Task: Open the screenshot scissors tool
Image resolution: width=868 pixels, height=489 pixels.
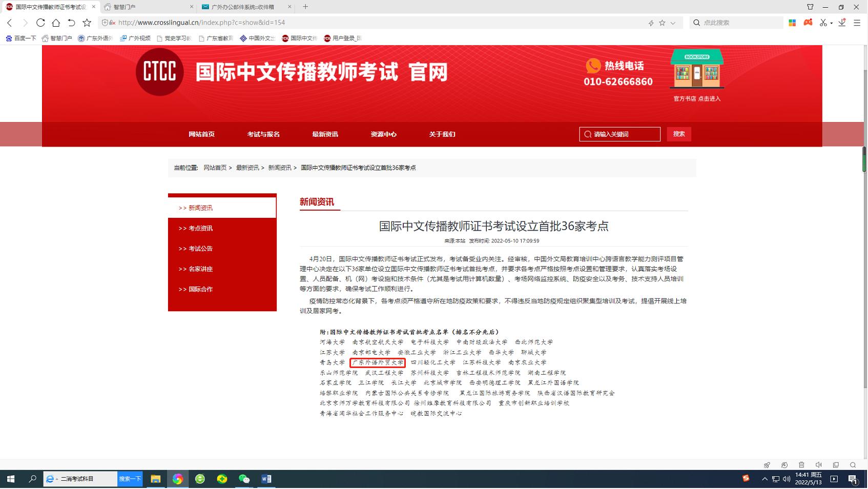Action: coord(823,23)
